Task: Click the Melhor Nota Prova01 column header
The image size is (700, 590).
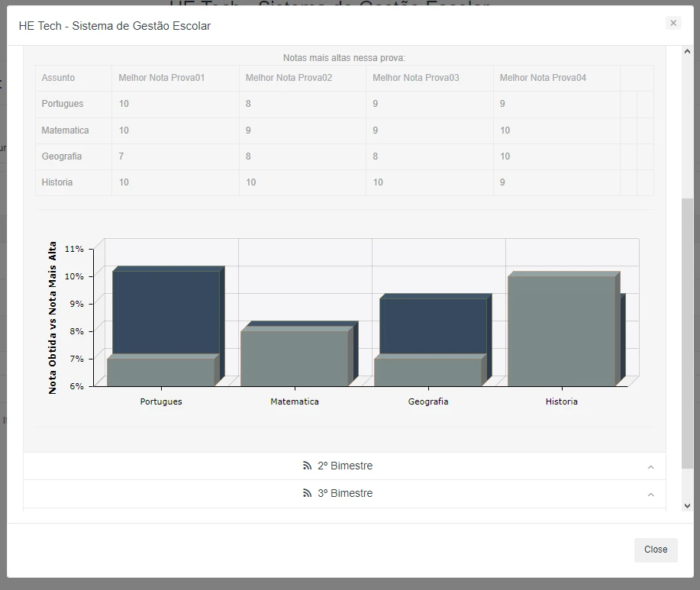Action: coord(162,78)
